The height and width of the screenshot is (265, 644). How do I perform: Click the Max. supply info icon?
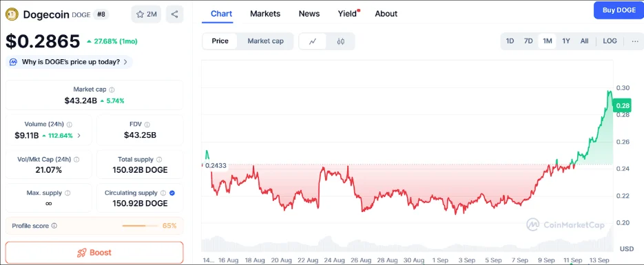click(x=67, y=193)
